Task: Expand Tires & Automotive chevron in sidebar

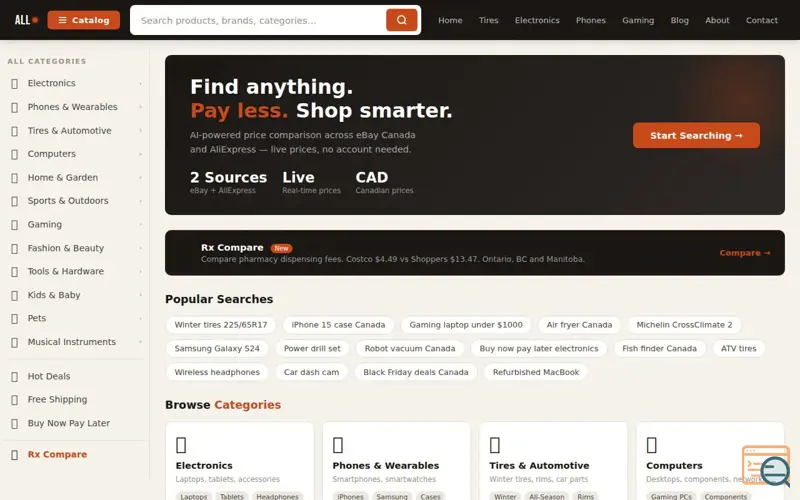Action: tap(140, 131)
